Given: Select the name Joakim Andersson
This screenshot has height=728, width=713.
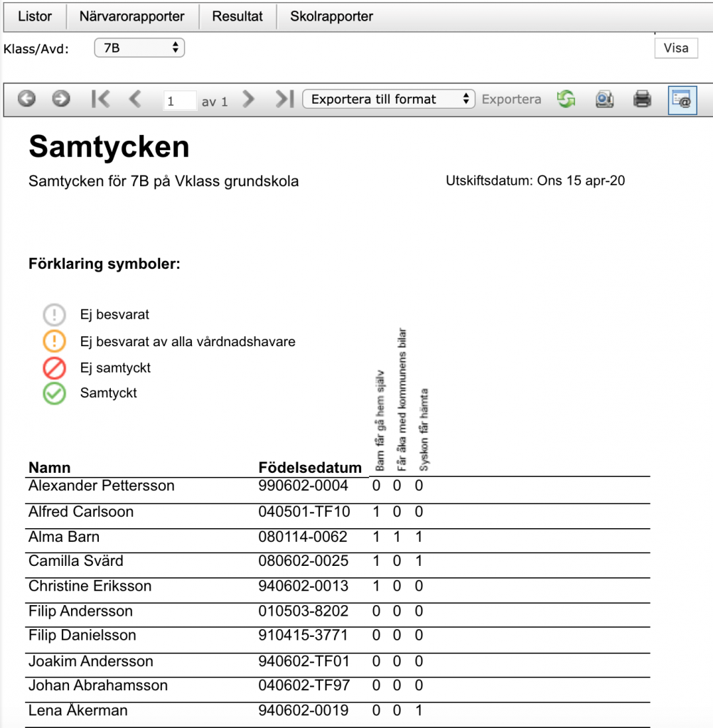Looking at the screenshot, I should click(91, 661).
